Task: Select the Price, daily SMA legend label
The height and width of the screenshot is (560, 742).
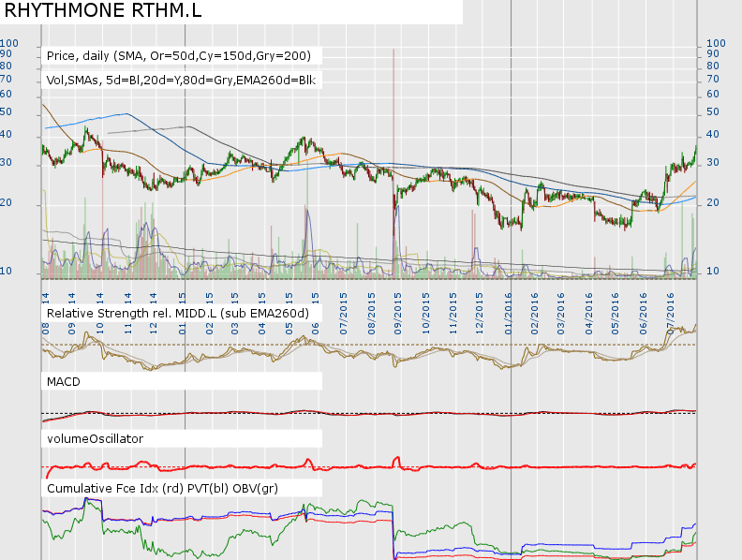Action: pos(178,56)
